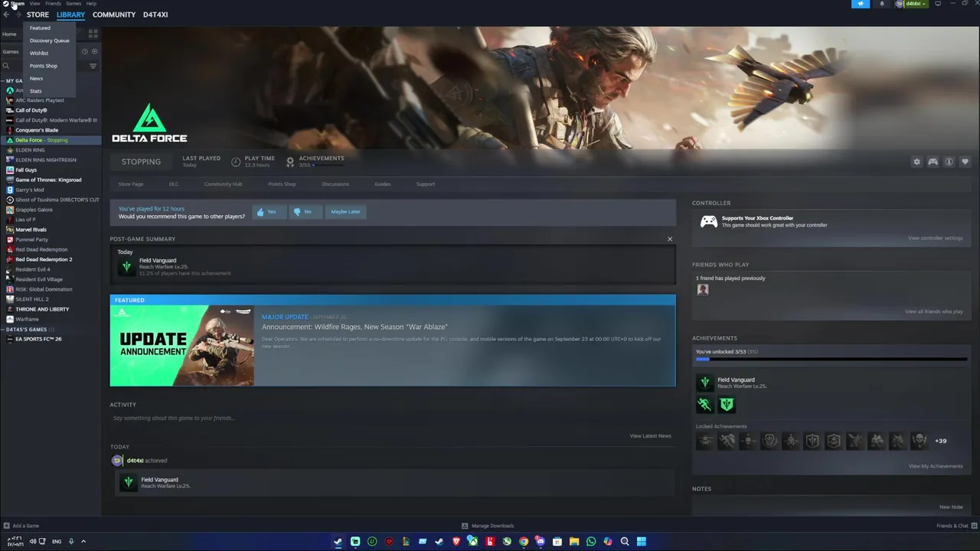
Task: Open Delta Force settings gear
Action: point(916,161)
